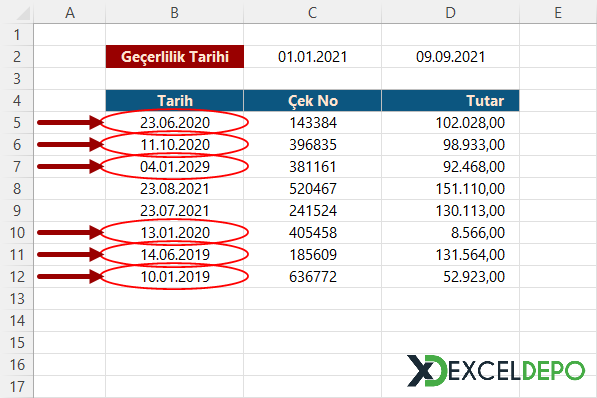597x398 pixels.
Task: Select check number 520467
Action: point(313,189)
